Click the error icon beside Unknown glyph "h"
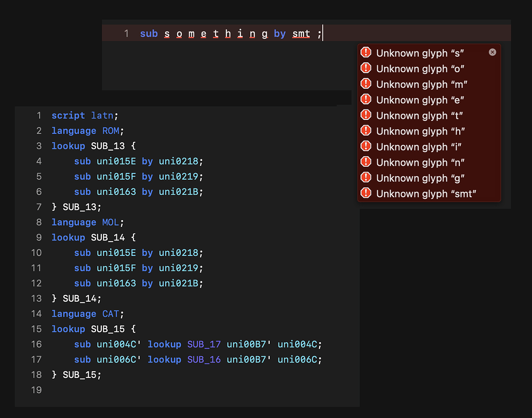Screen dimensions: 532x418 [x=366, y=131]
